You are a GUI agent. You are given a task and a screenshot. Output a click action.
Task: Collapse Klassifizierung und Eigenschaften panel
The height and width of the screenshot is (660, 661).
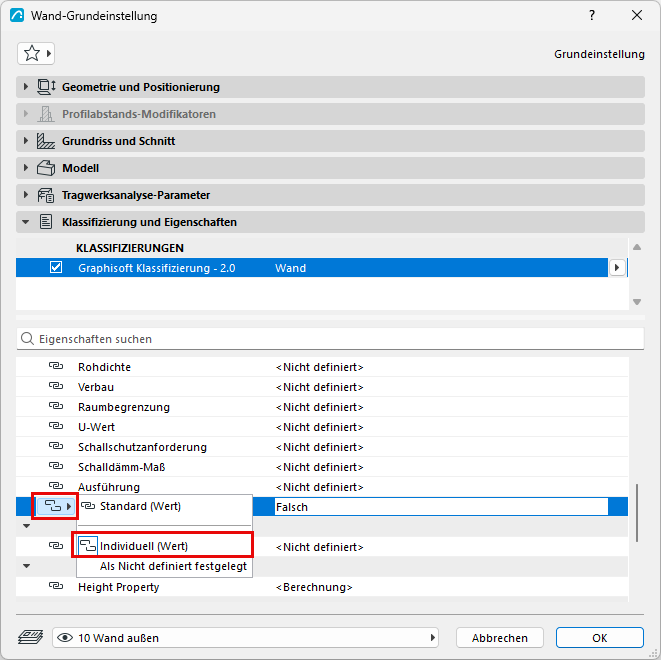click(26, 222)
